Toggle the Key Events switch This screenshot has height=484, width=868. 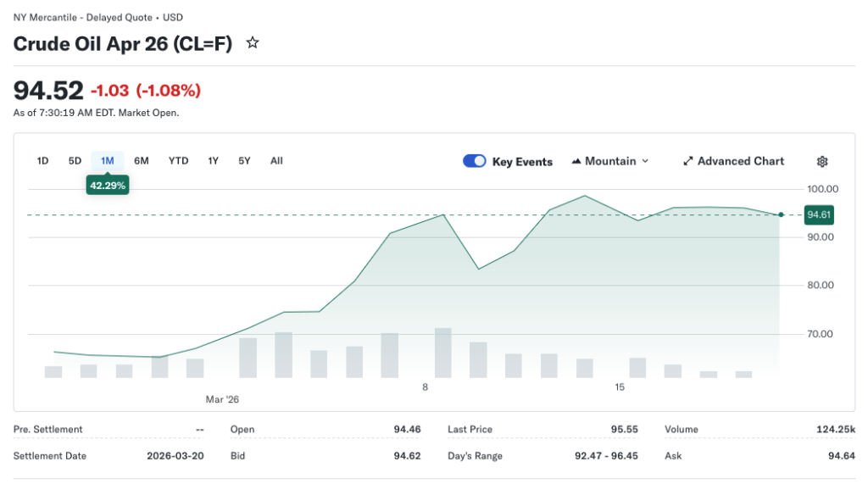475,161
